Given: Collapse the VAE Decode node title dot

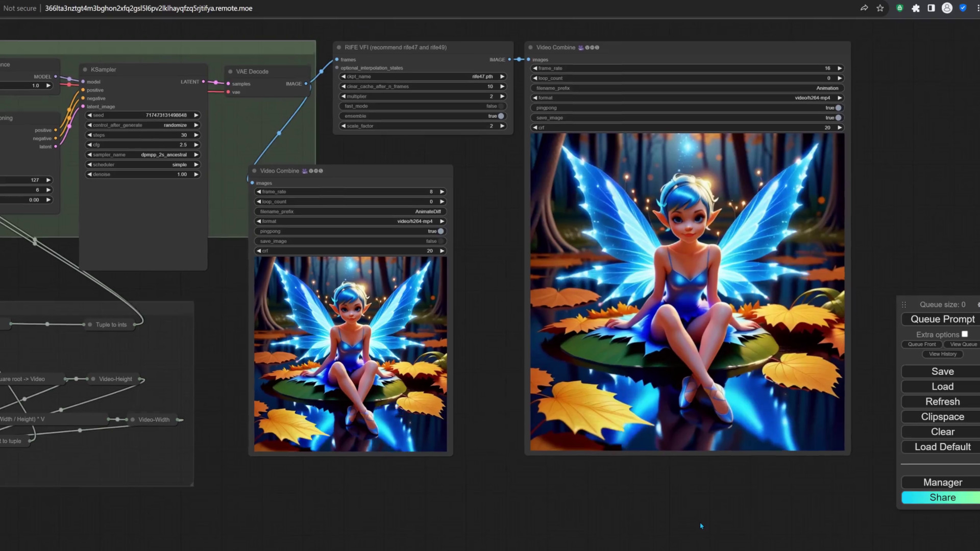Looking at the screenshot, I should (x=231, y=71).
